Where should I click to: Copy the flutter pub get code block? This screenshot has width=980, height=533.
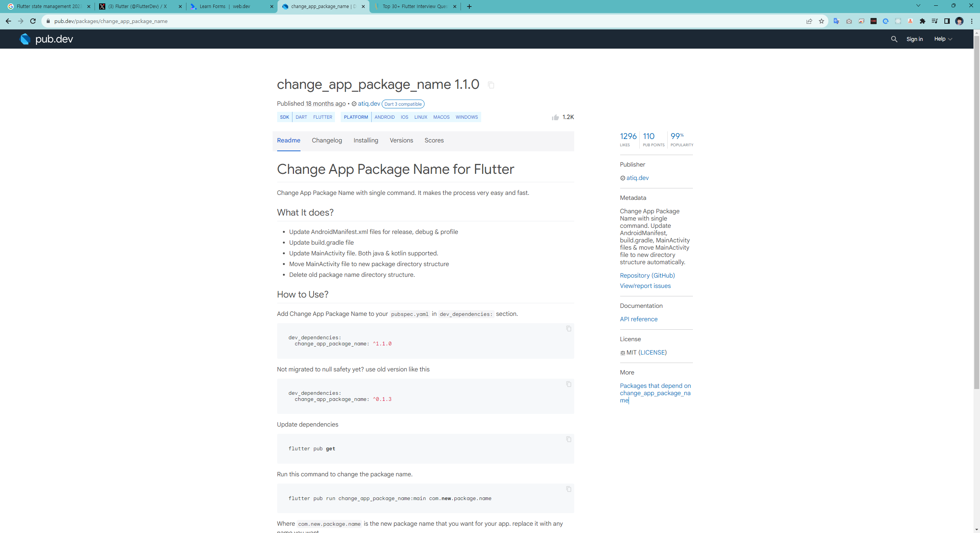(568, 439)
